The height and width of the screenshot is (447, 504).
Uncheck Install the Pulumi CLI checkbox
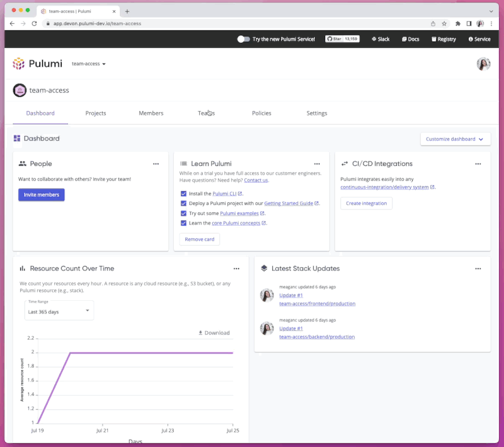point(183,194)
